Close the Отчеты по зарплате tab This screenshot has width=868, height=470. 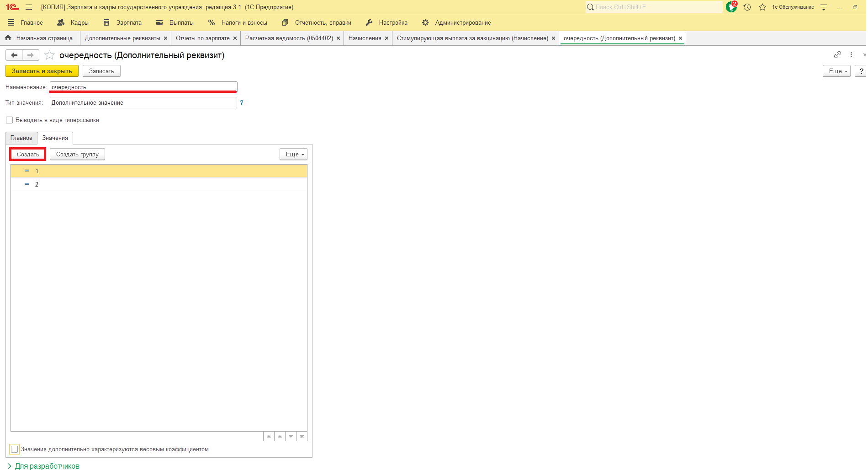235,38
